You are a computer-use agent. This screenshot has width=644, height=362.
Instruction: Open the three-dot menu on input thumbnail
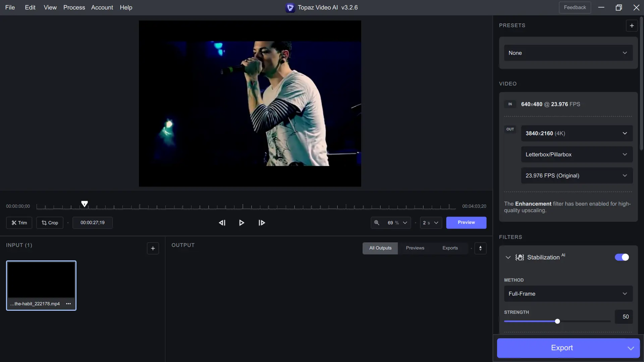pyautogui.click(x=68, y=304)
